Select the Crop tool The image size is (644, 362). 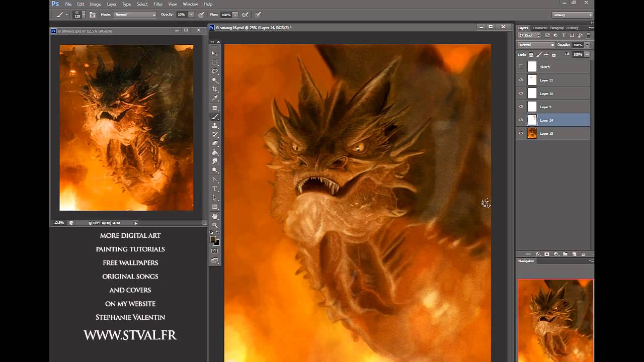tap(215, 89)
